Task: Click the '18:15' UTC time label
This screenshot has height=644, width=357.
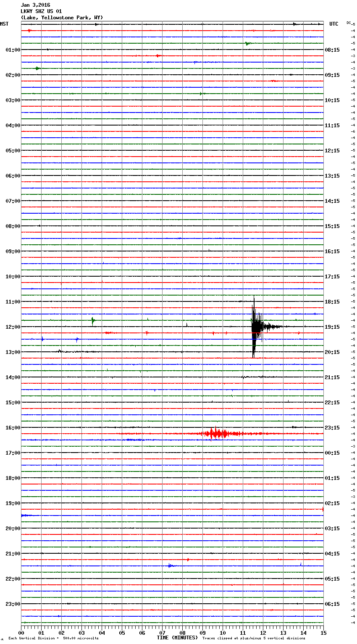Action: pyautogui.click(x=332, y=302)
